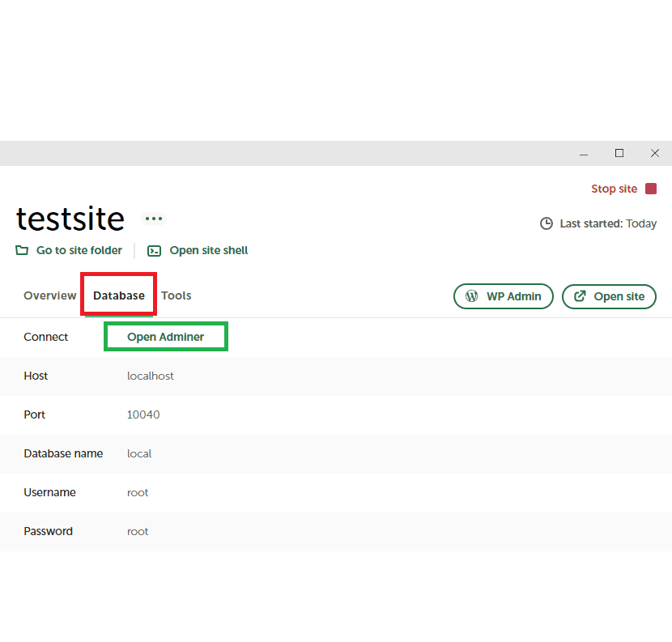Select the Username value root
The height and width of the screenshot is (642, 672).
pyautogui.click(x=138, y=493)
